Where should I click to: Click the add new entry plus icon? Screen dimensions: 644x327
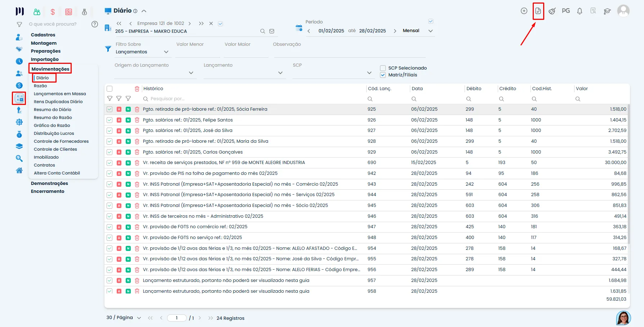point(524,11)
